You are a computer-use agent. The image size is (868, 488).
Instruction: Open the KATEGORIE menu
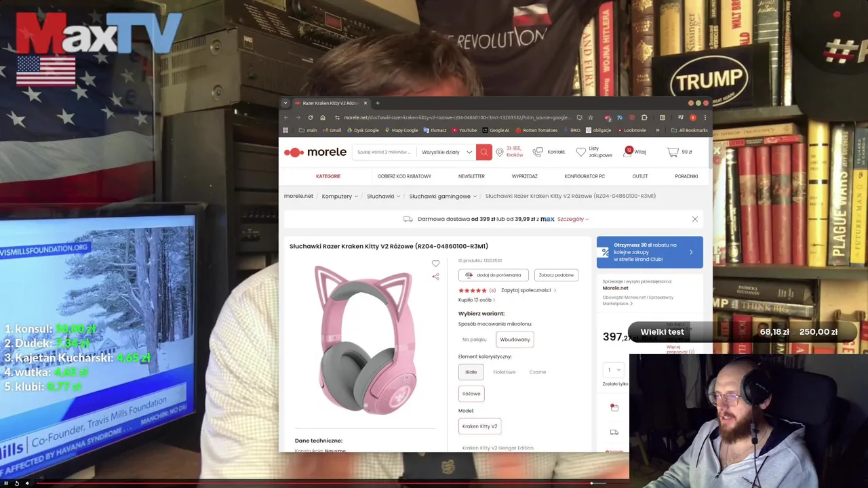tap(328, 176)
